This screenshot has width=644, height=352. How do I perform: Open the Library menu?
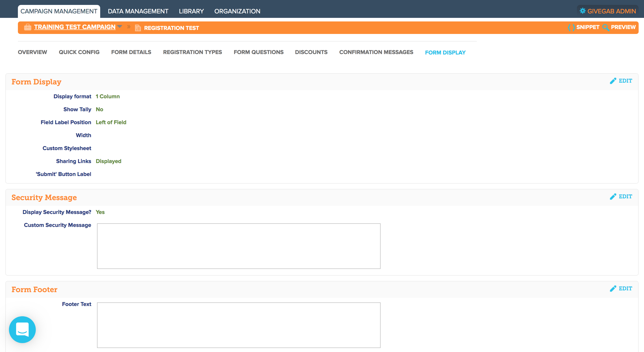(191, 11)
